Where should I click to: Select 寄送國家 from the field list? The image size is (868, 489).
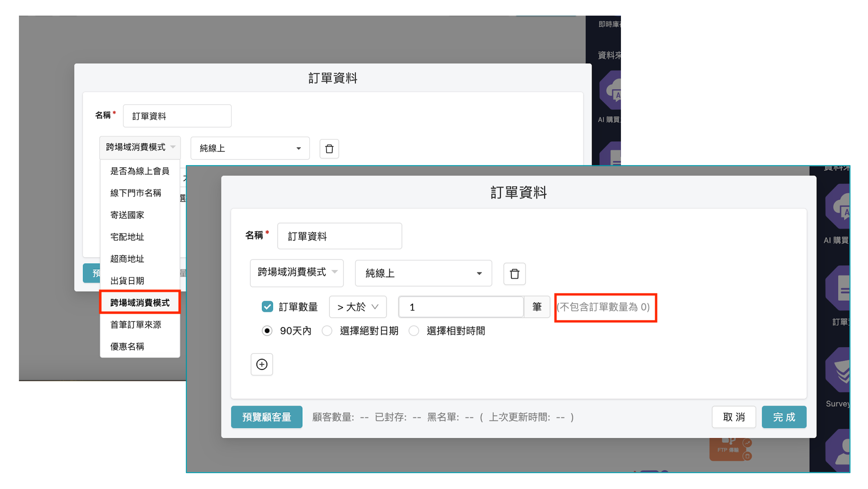click(x=127, y=215)
